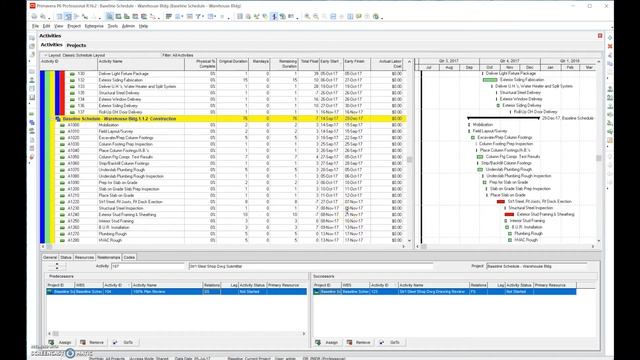Click the highlighted Progress Spotlight toolbar icon

tap(274, 17)
